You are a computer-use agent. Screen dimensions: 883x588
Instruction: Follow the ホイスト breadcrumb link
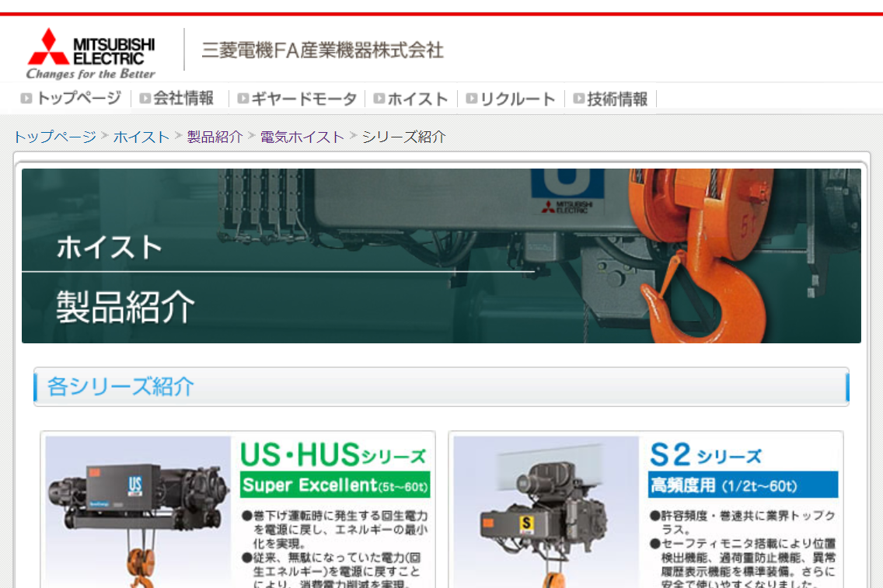pos(141,137)
